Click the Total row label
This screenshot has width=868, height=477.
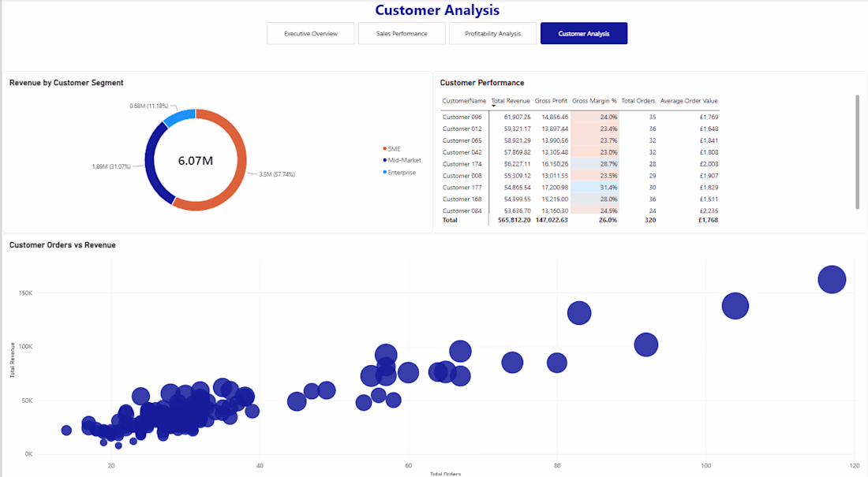[450, 220]
